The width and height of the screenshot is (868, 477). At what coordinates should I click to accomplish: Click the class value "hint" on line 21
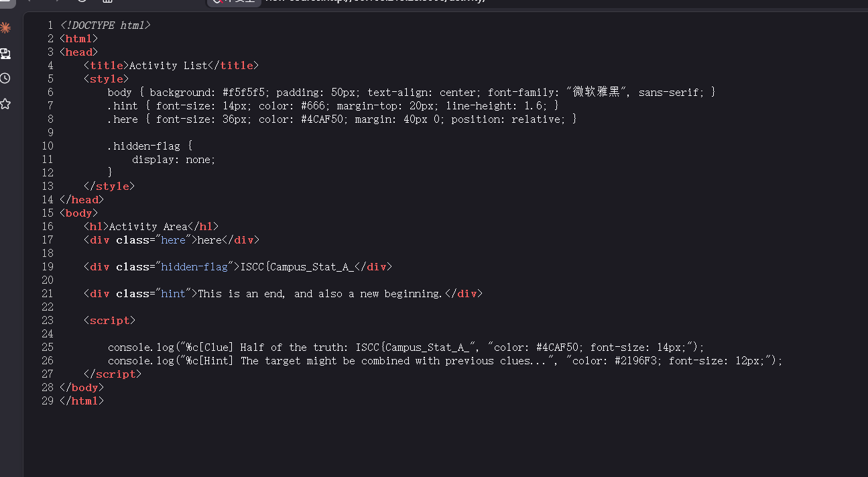(174, 294)
